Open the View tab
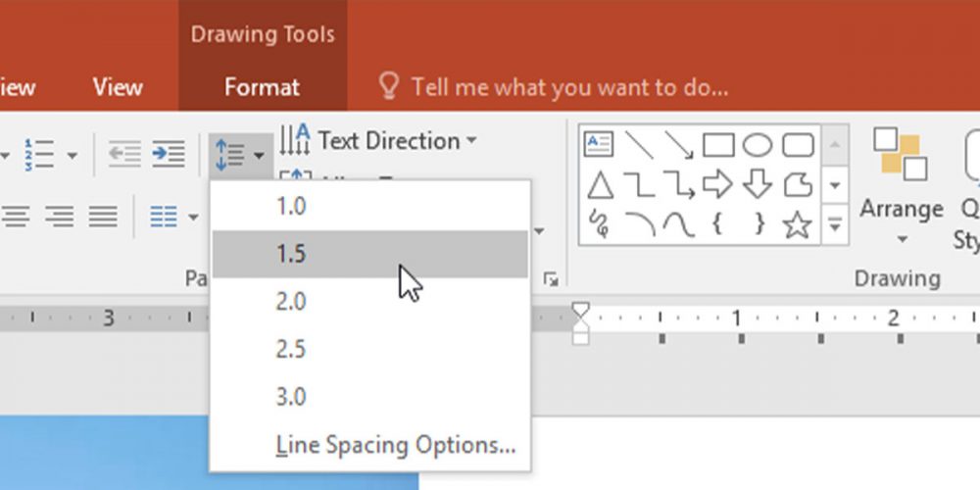The image size is (980, 490). click(117, 87)
